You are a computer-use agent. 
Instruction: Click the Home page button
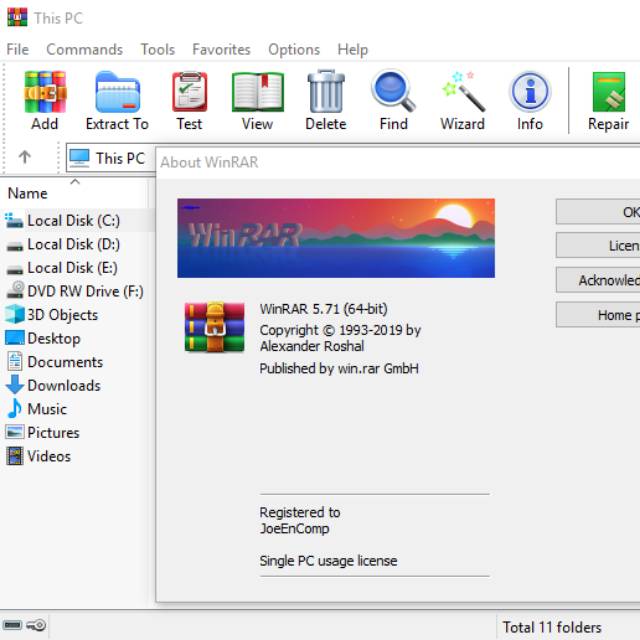pos(598,315)
